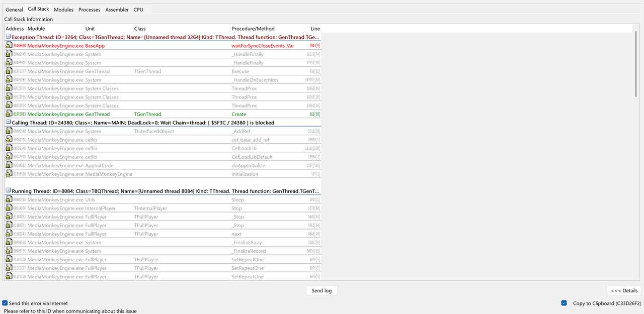This screenshot has height=314, width=644.
Task: Click the Utils unit cell
Action: [90, 199]
